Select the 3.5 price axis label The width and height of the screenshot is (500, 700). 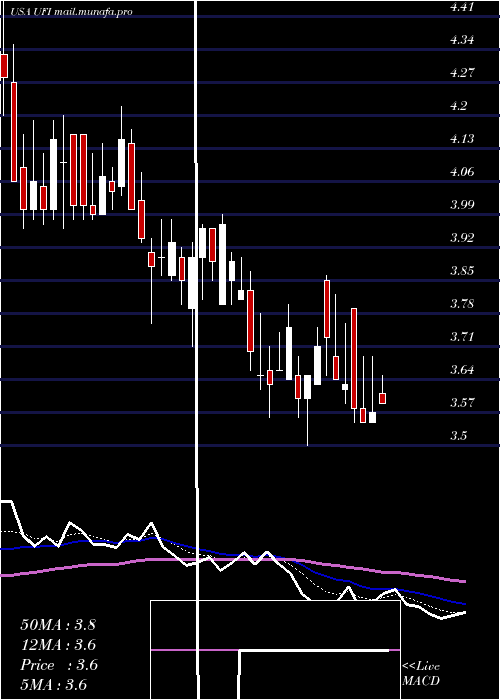[x=459, y=435]
